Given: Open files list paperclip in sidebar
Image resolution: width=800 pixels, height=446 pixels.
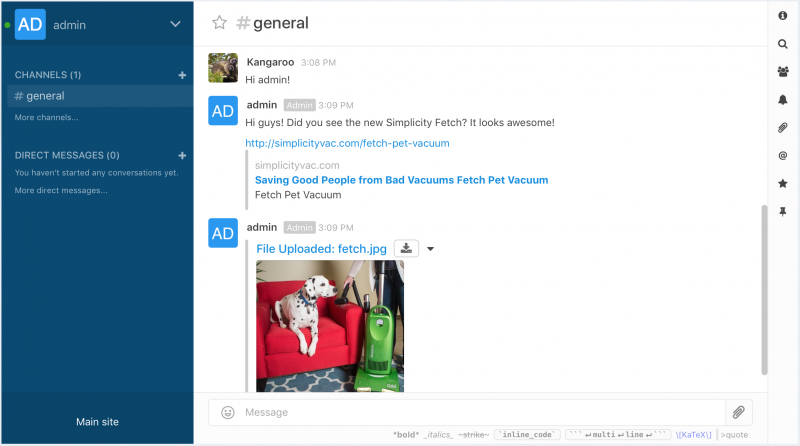Looking at the screenshot, I should click(x=783, y=128).
